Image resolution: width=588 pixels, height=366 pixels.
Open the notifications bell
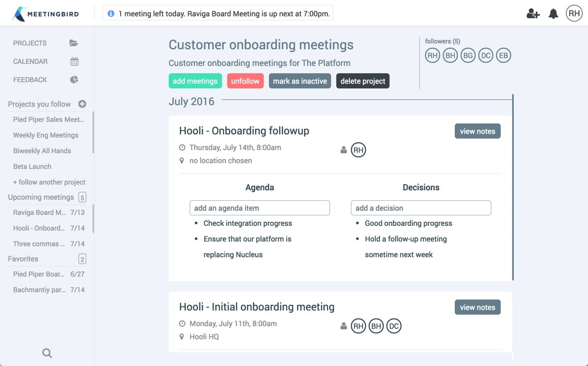point(554,14)
